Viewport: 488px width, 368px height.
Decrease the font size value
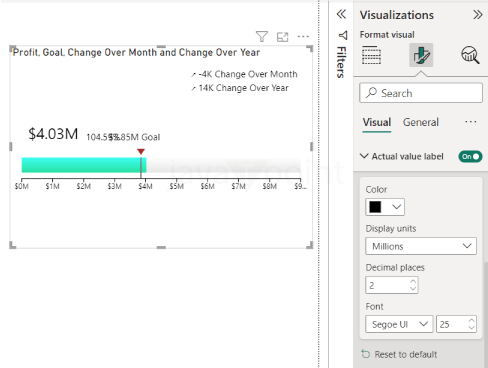(x=471, y=328)
